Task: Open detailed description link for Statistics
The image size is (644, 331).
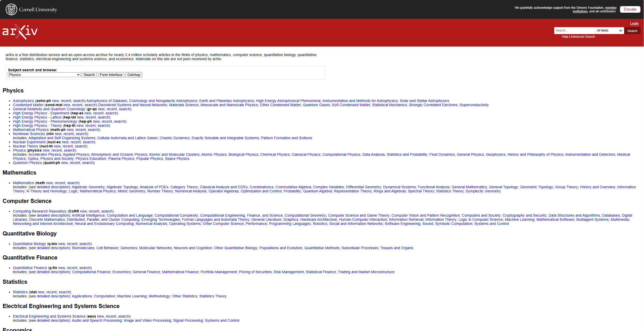Action: (53, 296)
